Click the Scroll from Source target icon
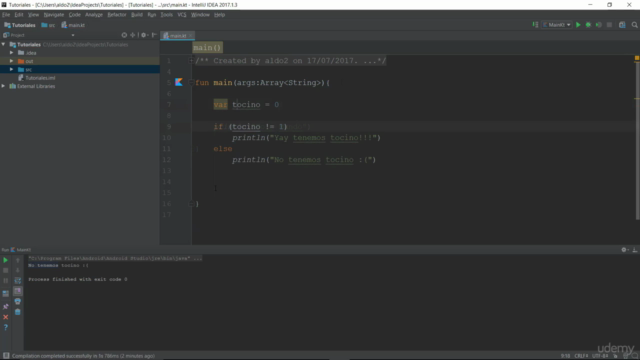This screenshot has height=360, width=640. (x=124, y=35)
